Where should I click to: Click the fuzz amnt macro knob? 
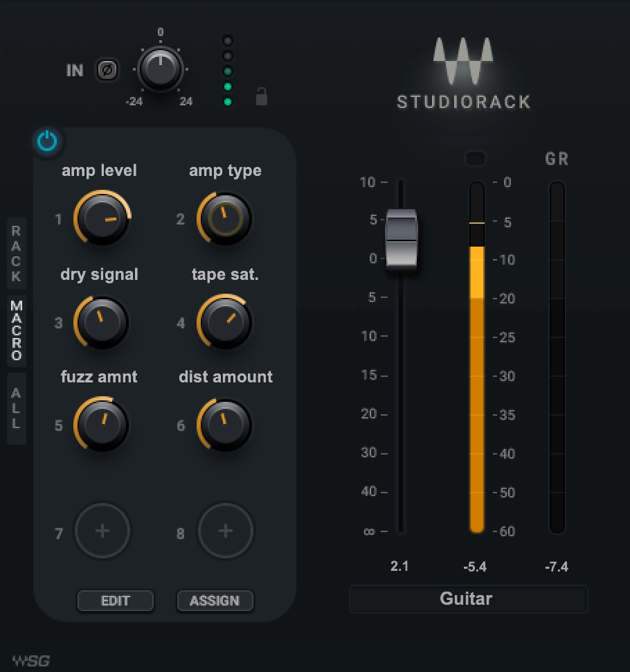coord(102,425)
